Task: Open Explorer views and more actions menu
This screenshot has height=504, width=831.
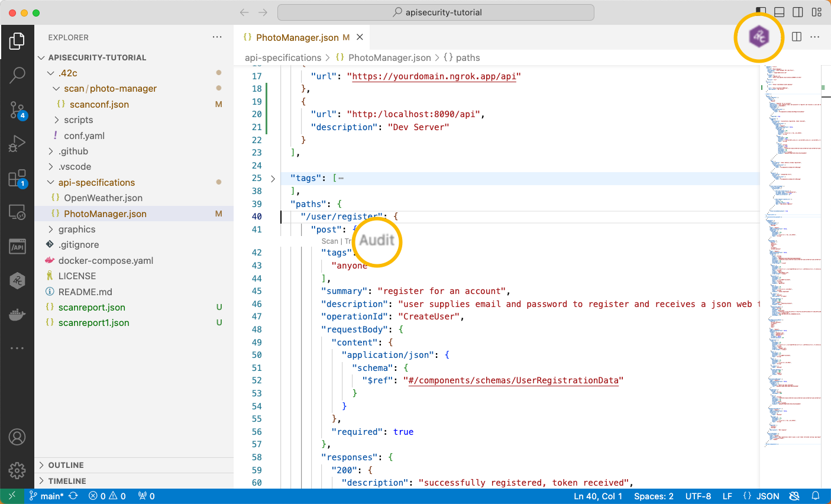Action: click(218, 37)
